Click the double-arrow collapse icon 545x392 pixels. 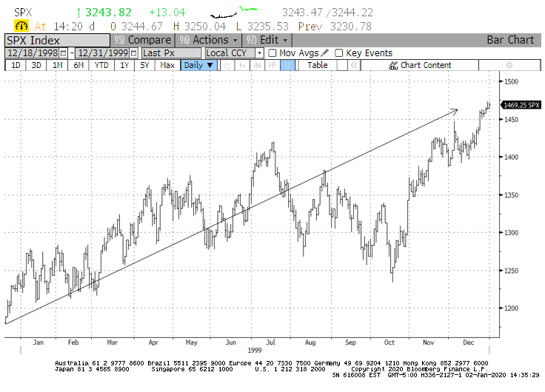click(x=355, y=65)
